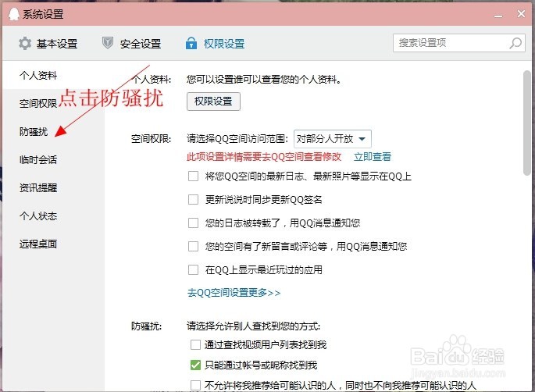Select 个人资料 in the sidebar
The height and width of the screenshot is (392, 535).
38,75
